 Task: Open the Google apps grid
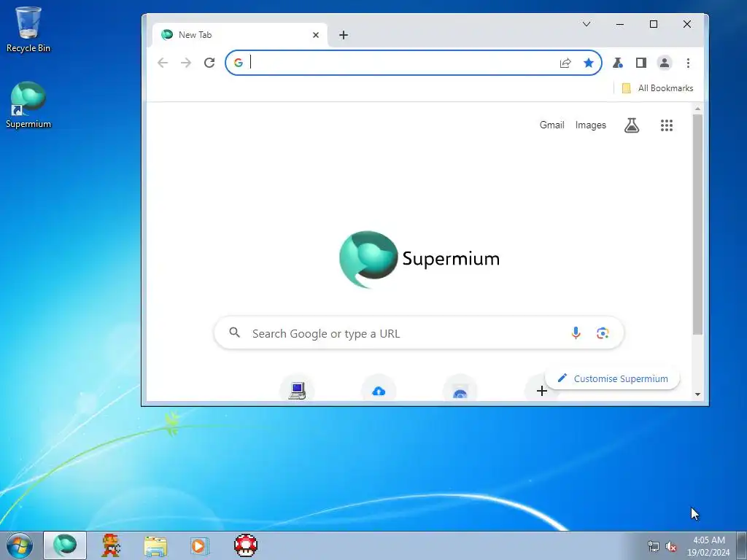pyautogui.click(x=667, y=125)
